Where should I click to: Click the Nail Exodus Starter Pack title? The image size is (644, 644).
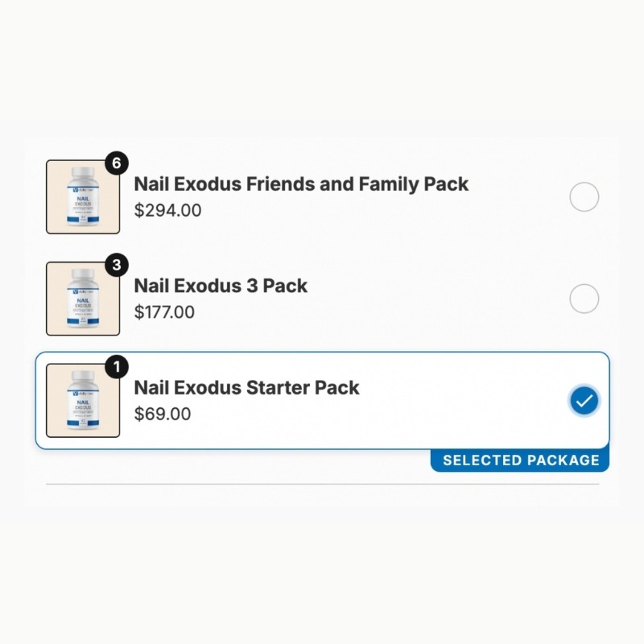(246, 388)
